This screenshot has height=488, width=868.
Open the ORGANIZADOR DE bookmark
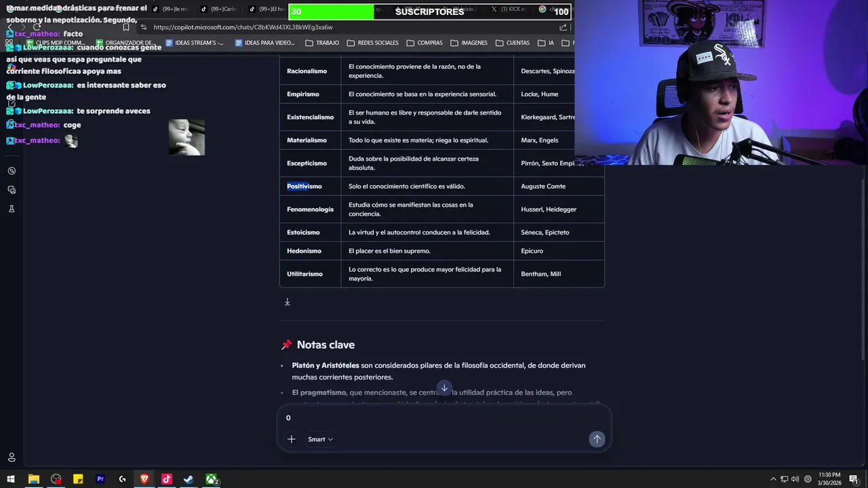coord(125,43)
